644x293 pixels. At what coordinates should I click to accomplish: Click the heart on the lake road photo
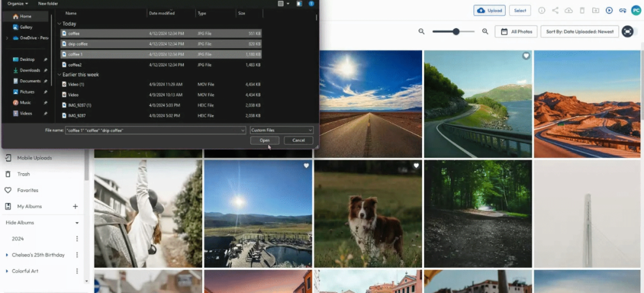(x=526, y=56)
